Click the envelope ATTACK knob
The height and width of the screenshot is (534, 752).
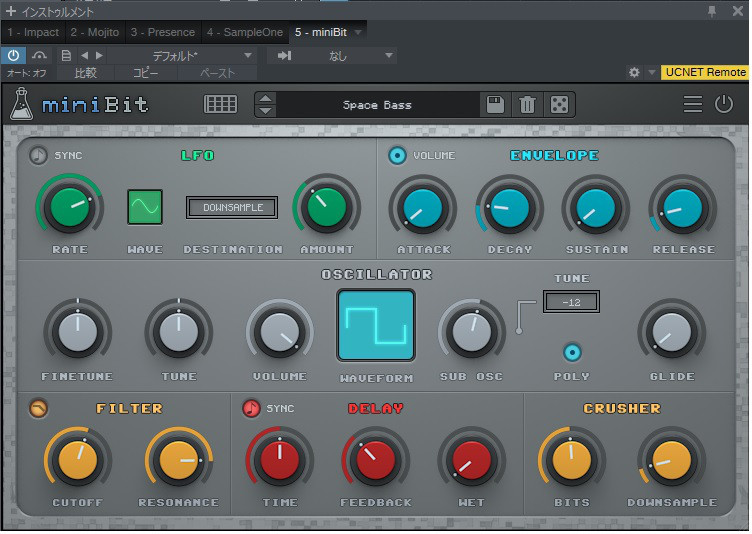423,208
